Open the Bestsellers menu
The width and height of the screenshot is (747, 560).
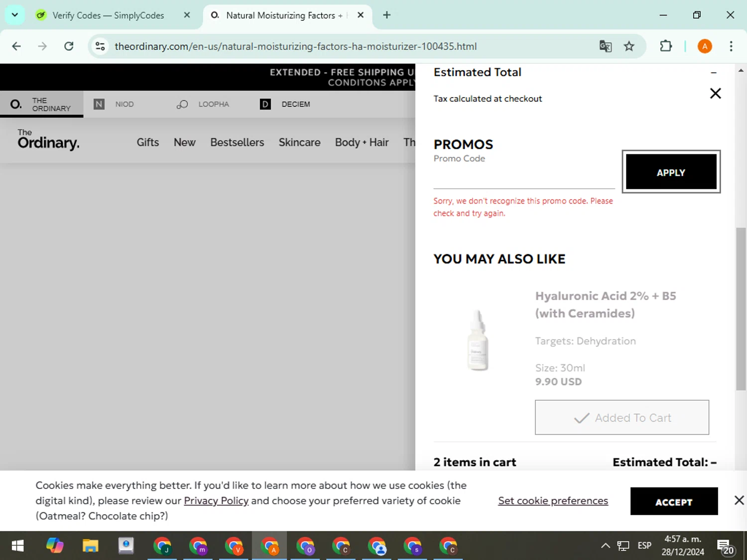pyautogui.click(x=237, y=142)
